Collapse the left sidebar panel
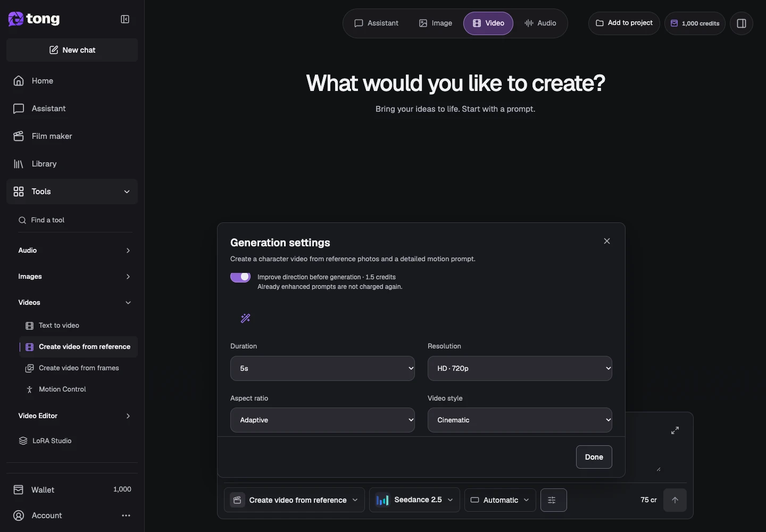 click(125, 19)
